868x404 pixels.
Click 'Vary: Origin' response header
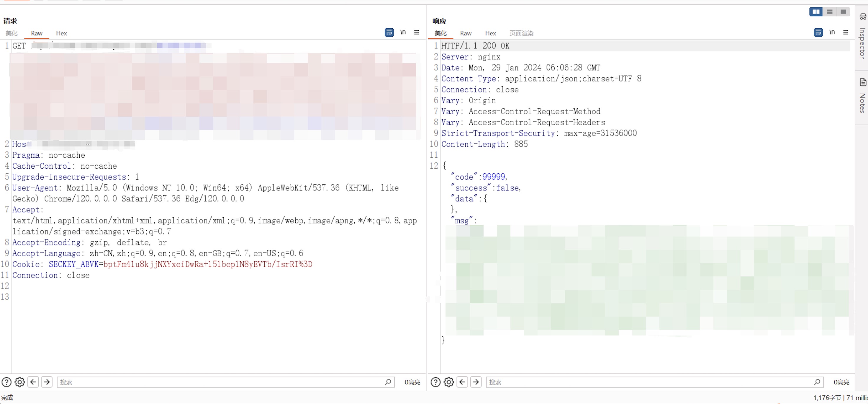click(x=468, y=100)
